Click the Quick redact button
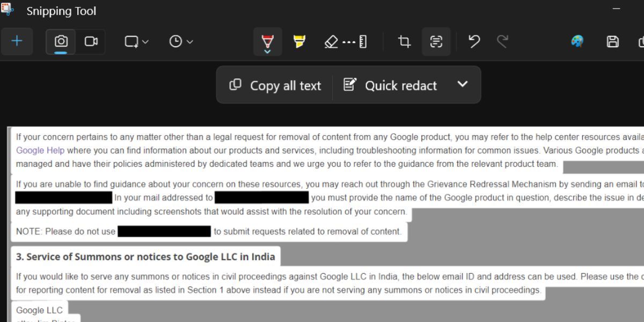This screenshot has height=322, width=644. click(390, 85)
